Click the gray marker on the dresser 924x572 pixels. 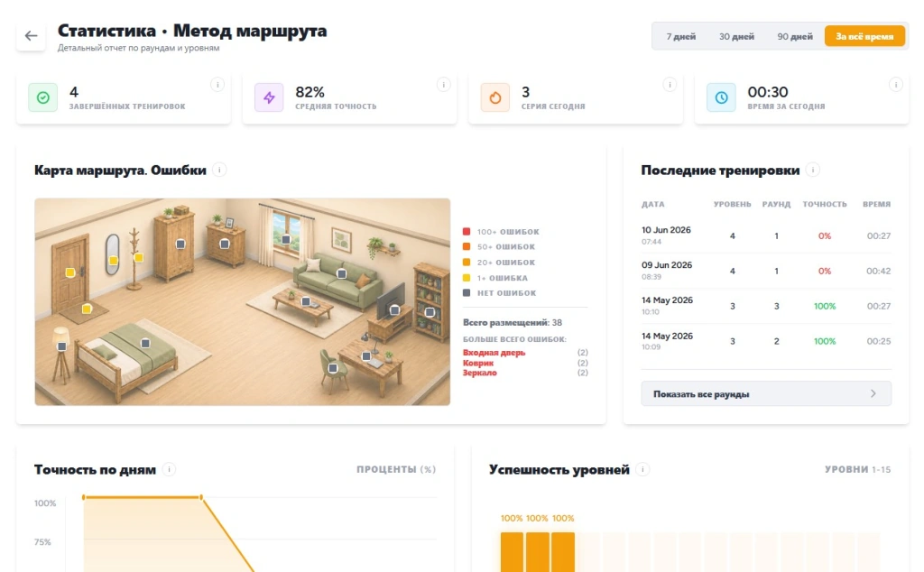pos(225,244)
